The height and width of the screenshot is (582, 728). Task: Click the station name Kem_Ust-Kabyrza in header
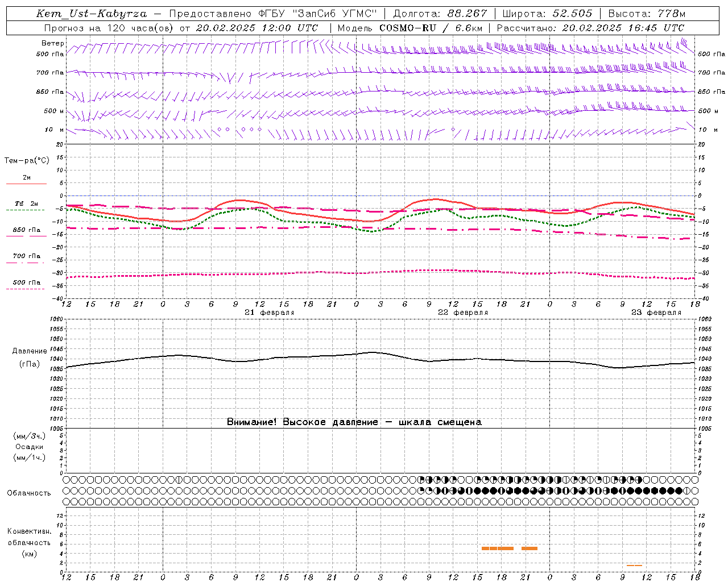pos(91,14)
